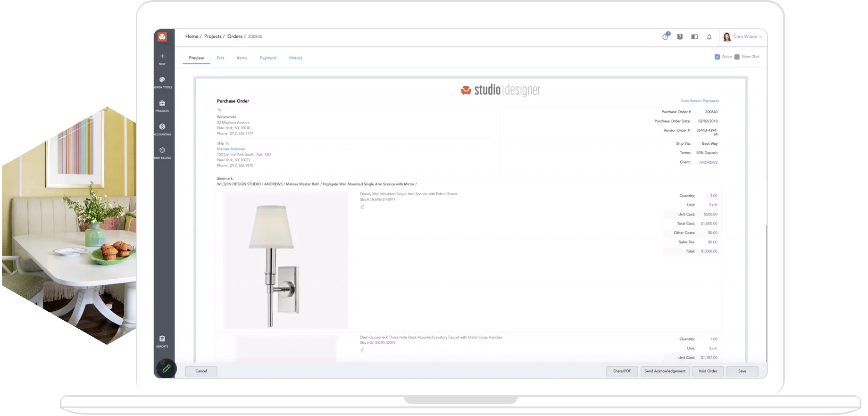Switch to the Payment tab
This screenshot has width=868, height=416.
coord(268,58)
